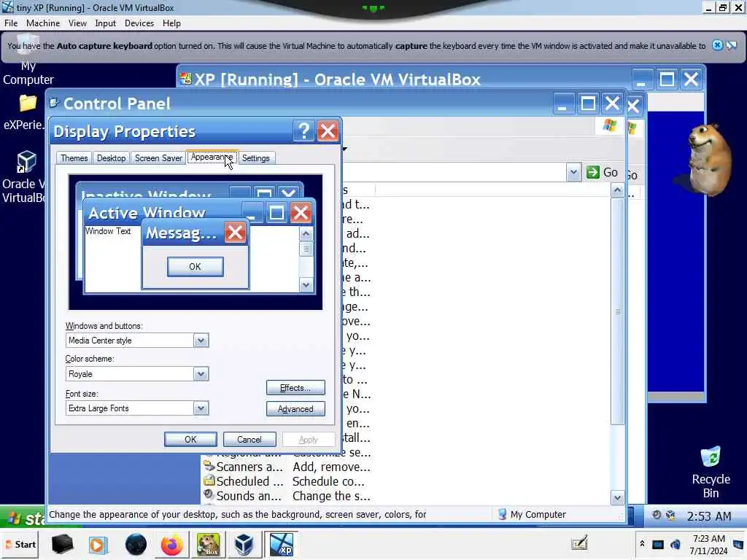
Task: Open the Settings tab in Display Properties
Action: [x=256, y=158]
